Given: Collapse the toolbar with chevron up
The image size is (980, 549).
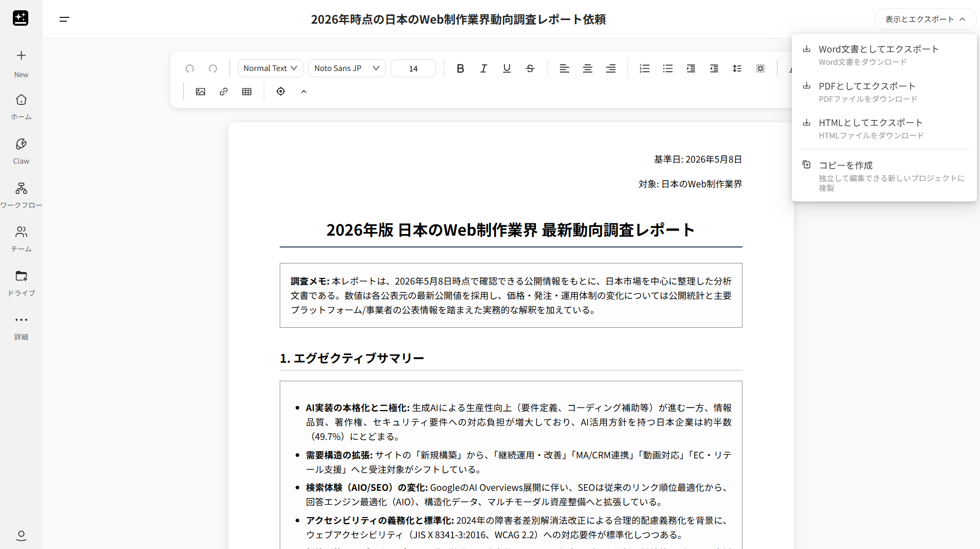Looking at the screenshot, I should (304, 92).
